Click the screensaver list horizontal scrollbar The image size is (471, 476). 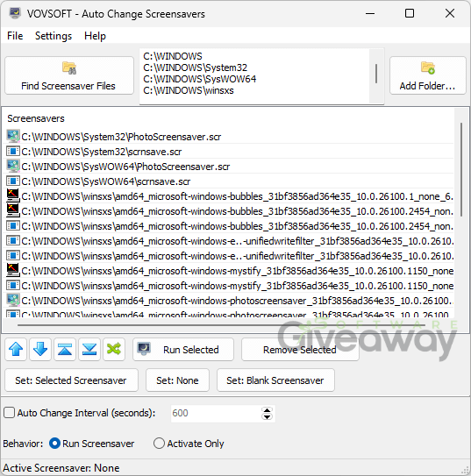(221, 325)
